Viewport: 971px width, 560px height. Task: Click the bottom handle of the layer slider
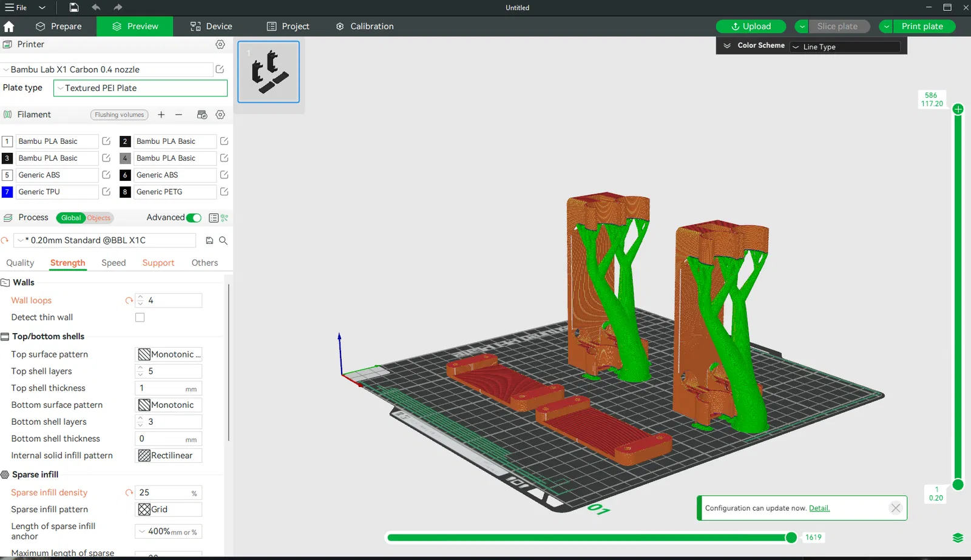[958, 484]
